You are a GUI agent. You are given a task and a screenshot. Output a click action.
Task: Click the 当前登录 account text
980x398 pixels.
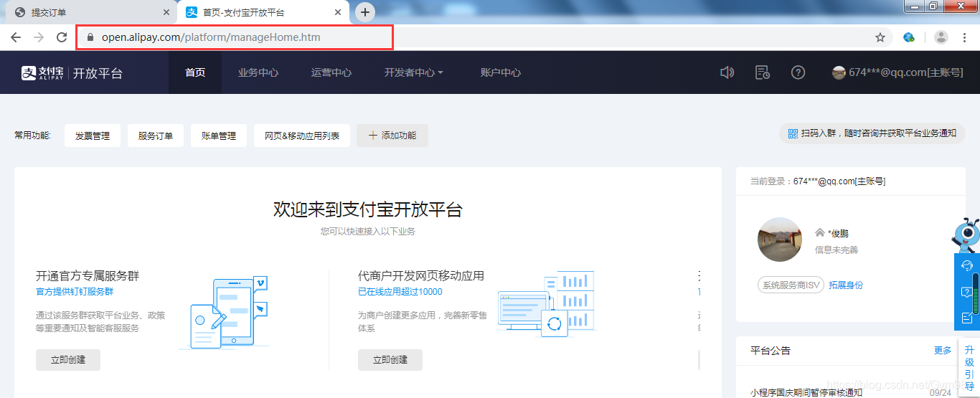[818, 181]
